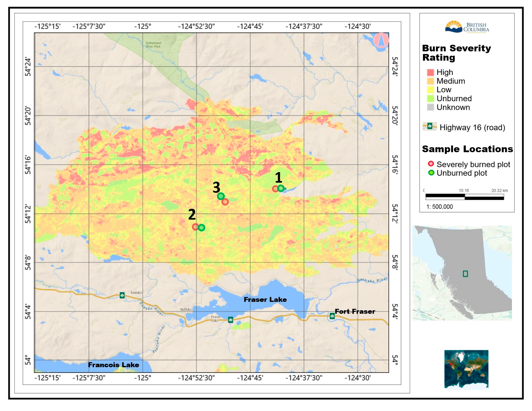
Task: Click the green unburned marker at site 3
Action: [221, 196]
